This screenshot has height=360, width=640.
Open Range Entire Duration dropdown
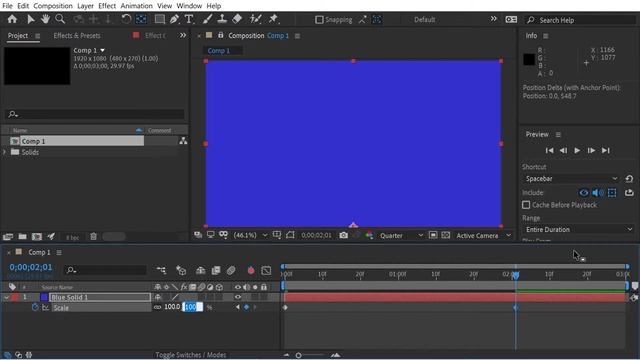tap(578, 229)
